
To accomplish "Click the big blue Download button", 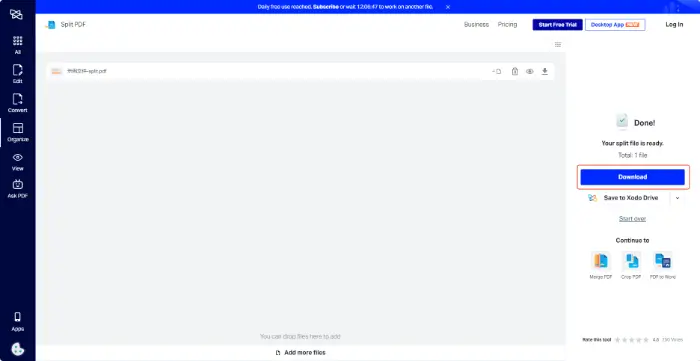I will 632,177.
